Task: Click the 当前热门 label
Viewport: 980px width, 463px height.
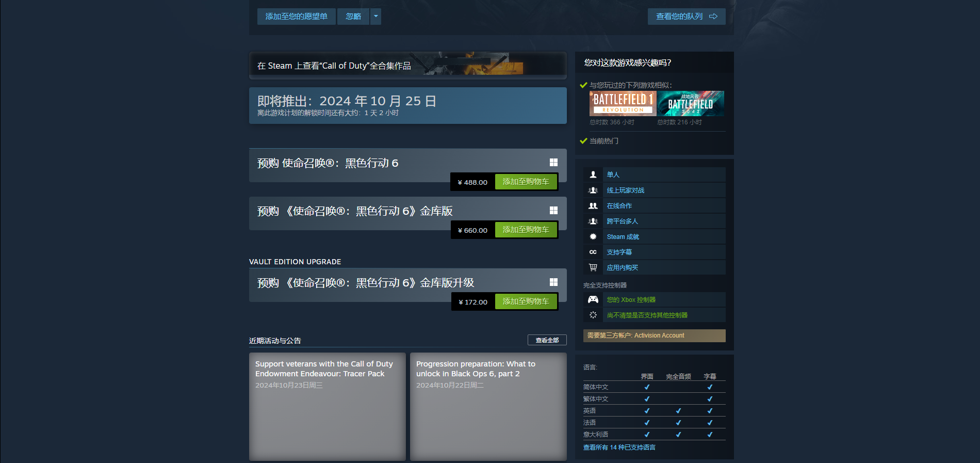Action: [604, 141]
